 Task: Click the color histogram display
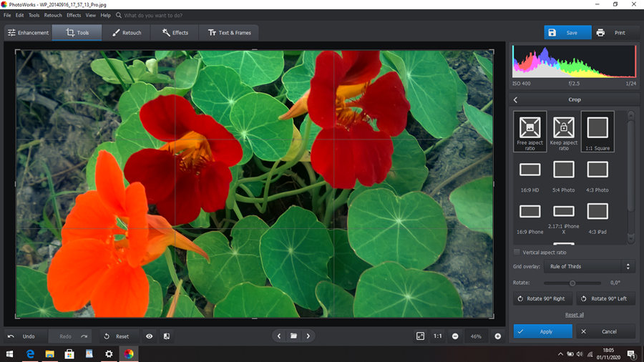coord(574,61)
